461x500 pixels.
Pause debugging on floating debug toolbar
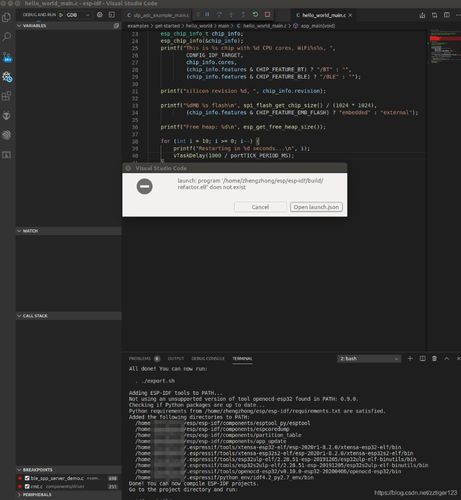pos(207,15)
